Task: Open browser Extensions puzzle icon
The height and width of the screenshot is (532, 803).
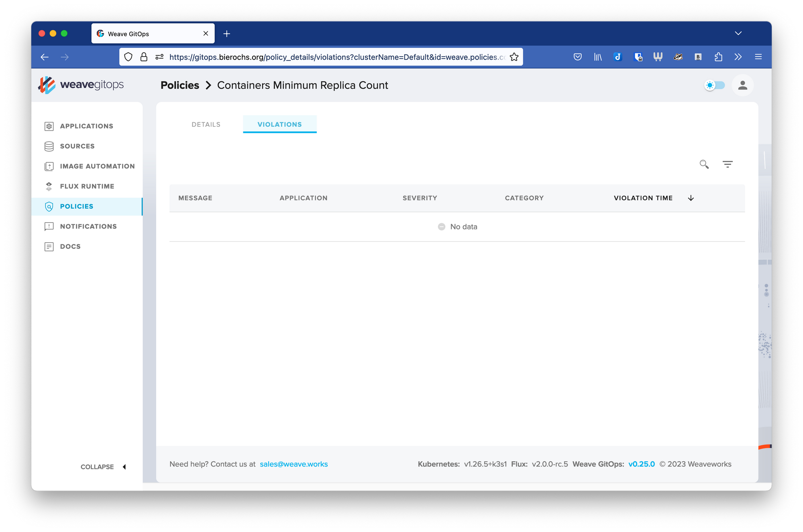Action: [x=718, y=57]
